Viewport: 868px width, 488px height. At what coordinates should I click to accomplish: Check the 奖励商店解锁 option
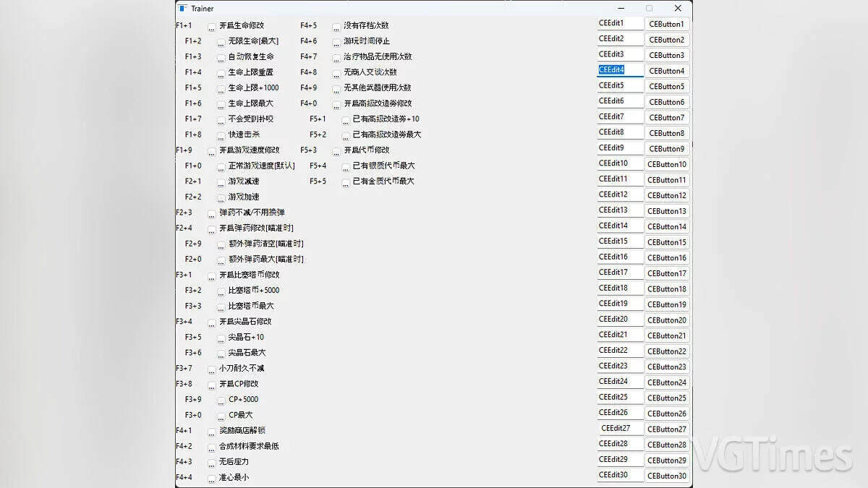coord(212,432)
